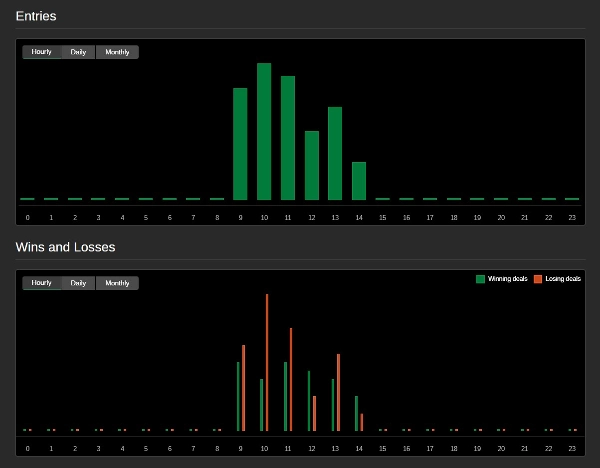
Task: Switch the Wins and Losses chart to Monthly
Action: click(x=117, y=283)
